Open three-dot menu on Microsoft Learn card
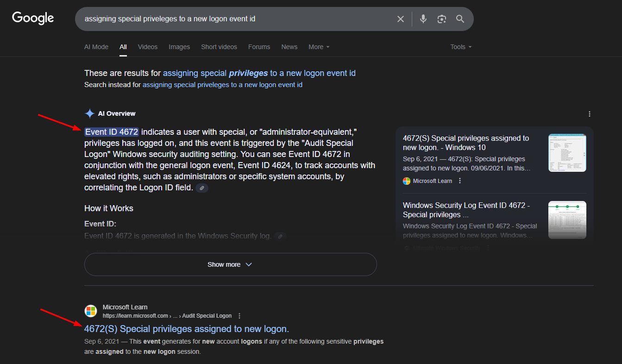Screen dimensions: 622x364 (x=460, y=181)
